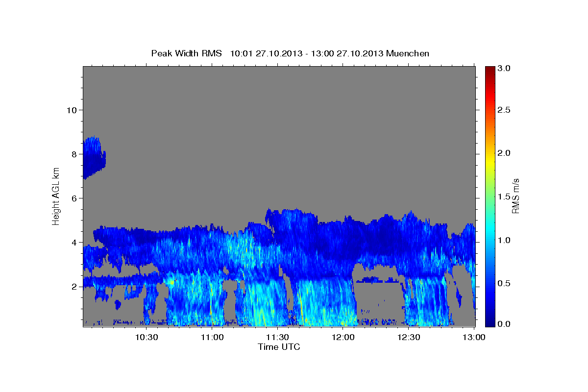Click colorbar value 2.0

click(504, 153)
